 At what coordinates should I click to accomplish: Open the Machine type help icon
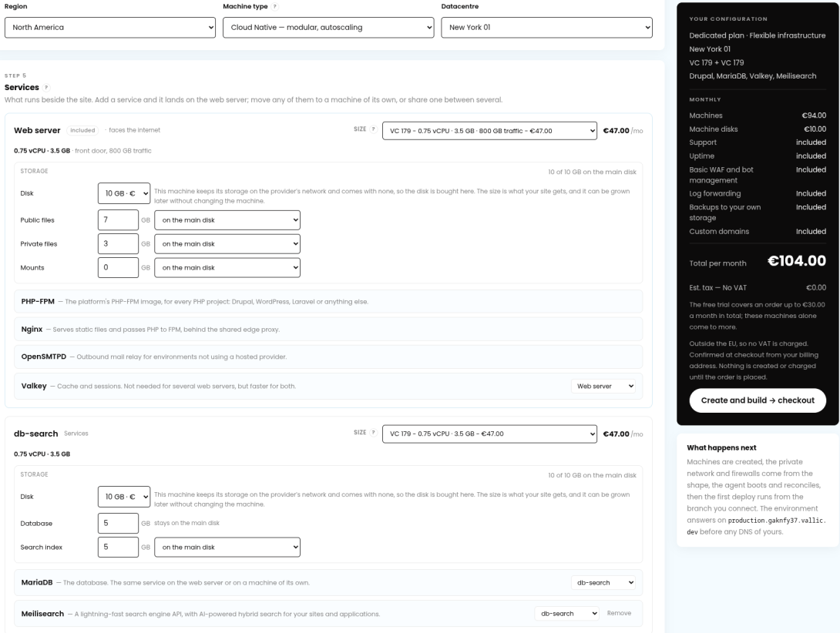pyautogui.click(x=275, y=6)
